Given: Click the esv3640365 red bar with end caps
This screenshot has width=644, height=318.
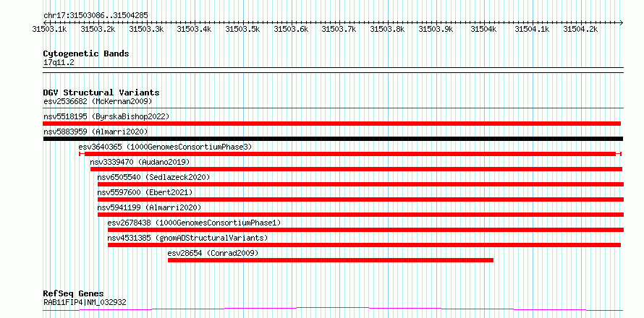Looking at the screenshot, I should (x=350, y=153).
